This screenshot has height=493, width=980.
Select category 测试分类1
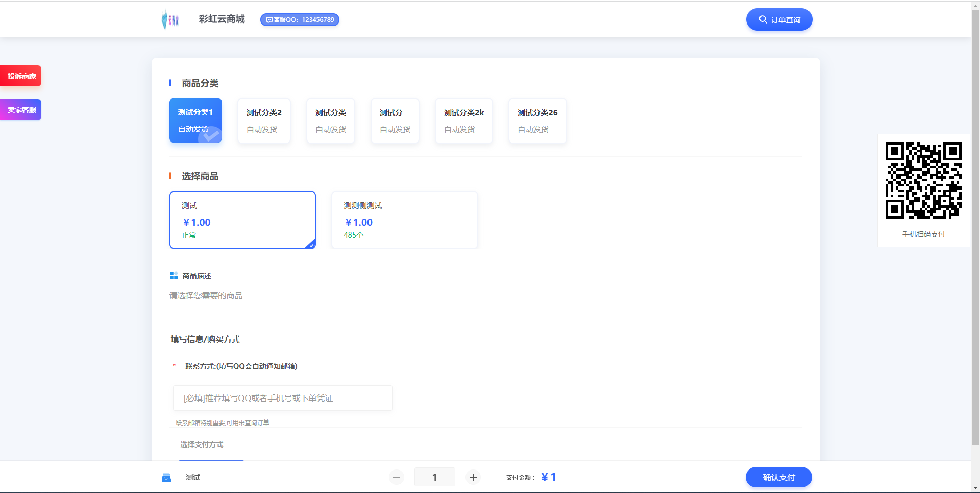point(195,121)
